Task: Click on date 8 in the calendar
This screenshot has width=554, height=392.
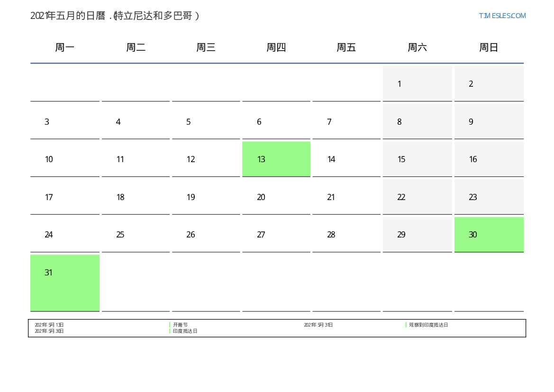Action: coord(417,122)
